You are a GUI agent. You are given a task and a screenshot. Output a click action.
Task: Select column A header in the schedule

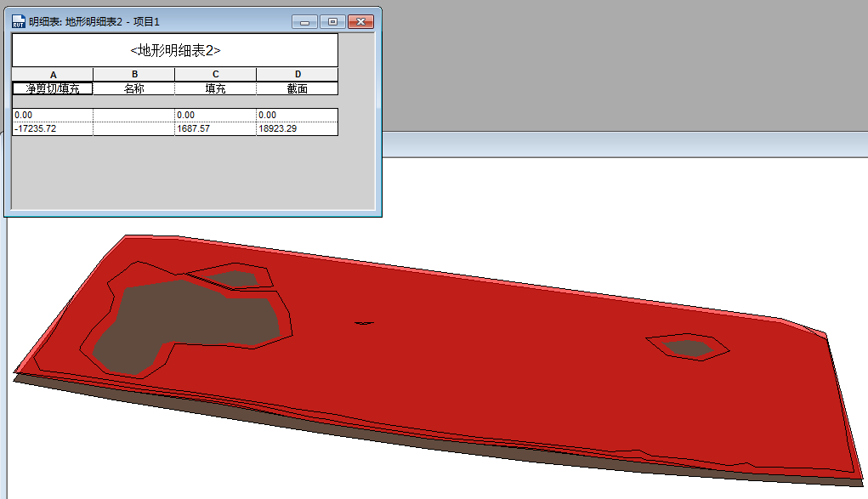pyautogui.click(x=54, y=75)
